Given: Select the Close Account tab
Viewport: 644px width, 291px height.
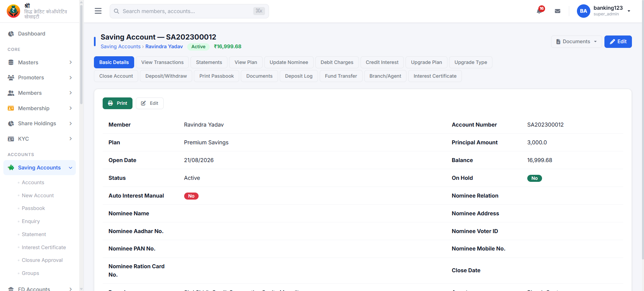Looking at the screenshot, I should pos(116,76).
